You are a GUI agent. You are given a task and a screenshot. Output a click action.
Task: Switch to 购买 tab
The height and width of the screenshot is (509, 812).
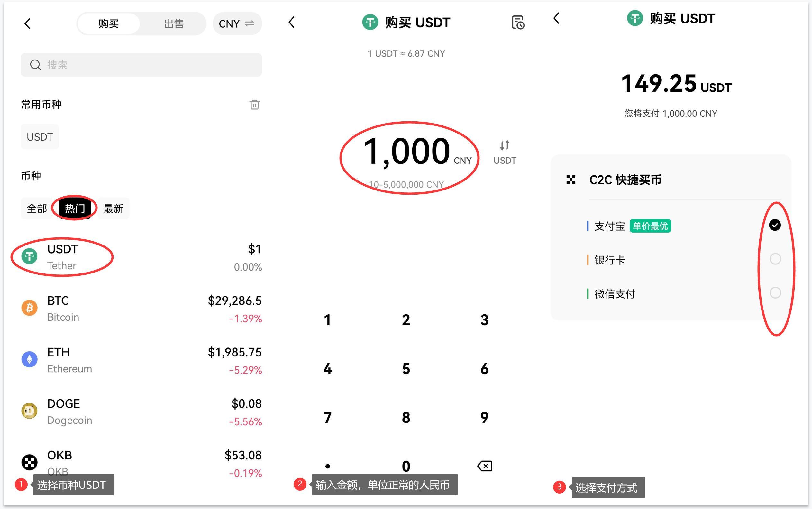pyautogui.click(x=109, y=23)
